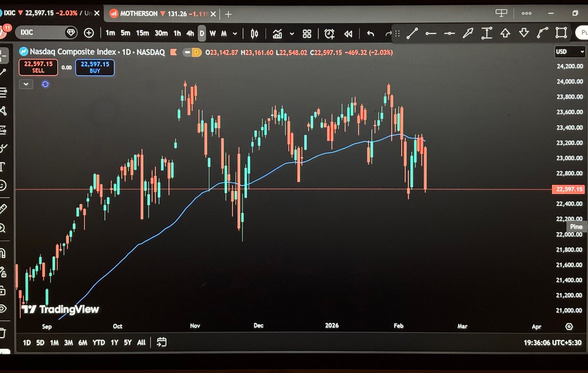Image resolution: width=588 pixels, height=373 pixels.
Task: Toggle Lock all drawings in sidebar
Action: coord(2,291)
